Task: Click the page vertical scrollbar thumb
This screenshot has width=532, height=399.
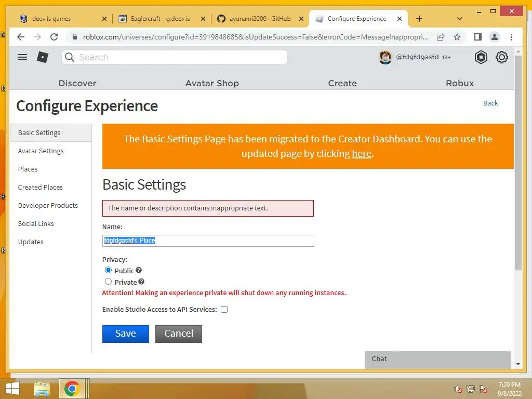Action: click(x=518, y=163)
